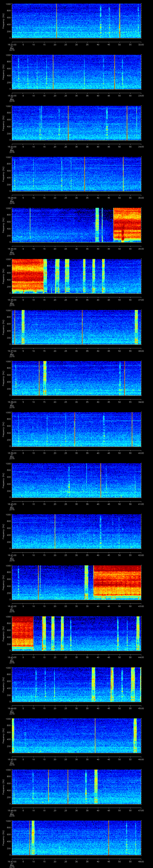Click the 16:31:00 start time label
The height and width of the screenshot is (868, 153).
click(x=12, y=44)
